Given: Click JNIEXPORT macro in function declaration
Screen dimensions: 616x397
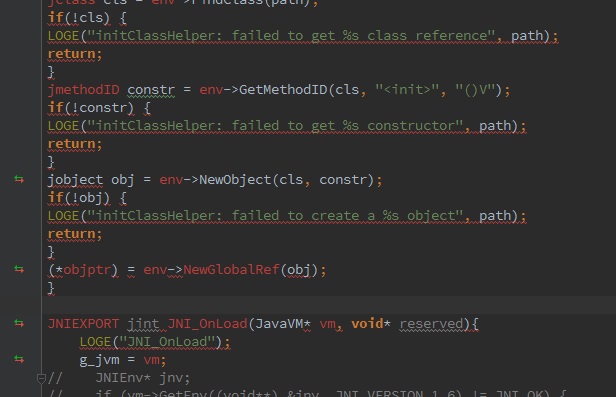Looking at the screenshot, I should tap(83, 324).
